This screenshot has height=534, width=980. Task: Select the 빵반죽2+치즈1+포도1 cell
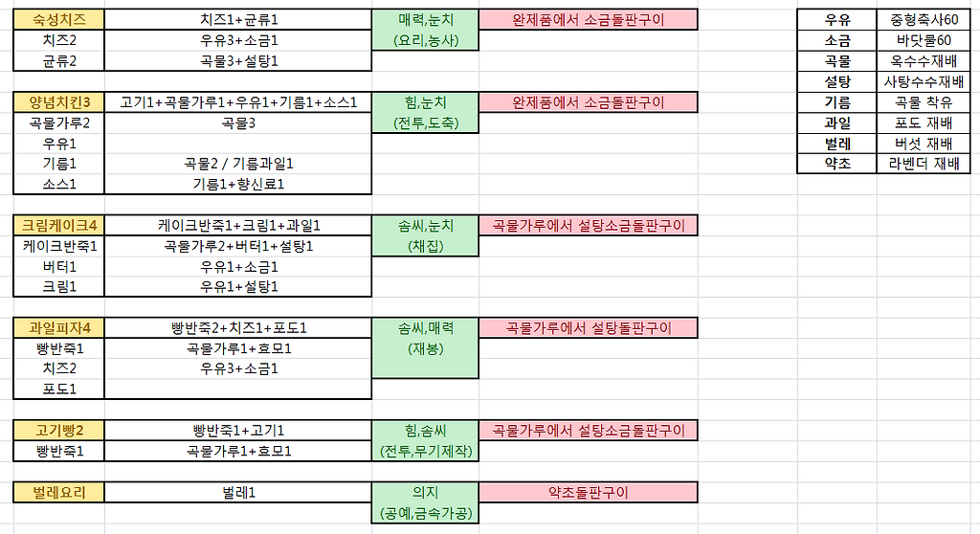[x=238, y=328]
